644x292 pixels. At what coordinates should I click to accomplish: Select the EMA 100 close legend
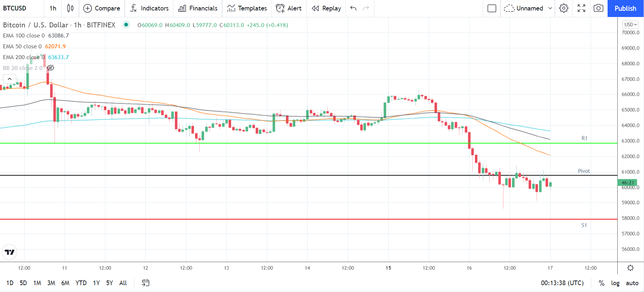[x=24, y=36]
